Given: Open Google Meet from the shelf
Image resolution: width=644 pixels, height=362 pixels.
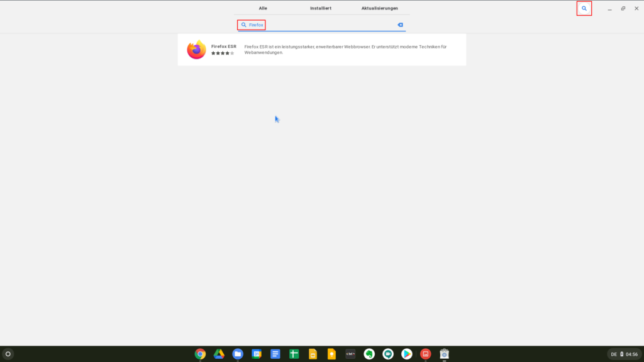Looking at the screenshot, I should (388, 354).
